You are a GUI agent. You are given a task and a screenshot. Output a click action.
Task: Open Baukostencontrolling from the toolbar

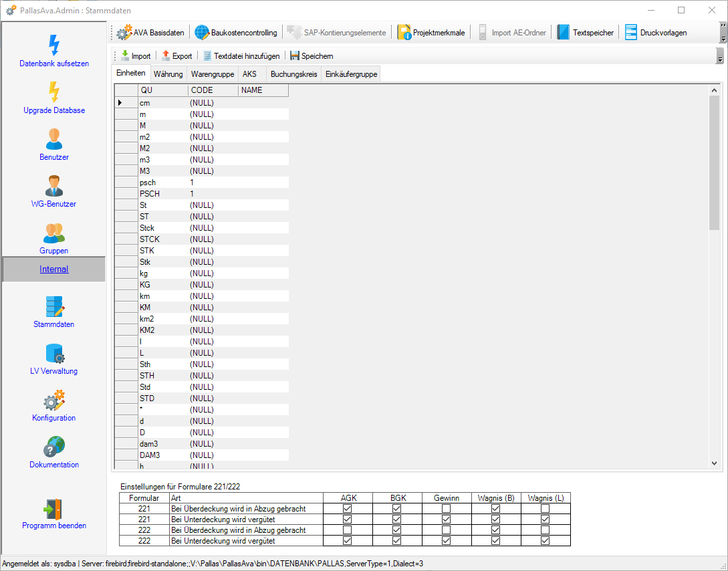click(x=236, y=33)
